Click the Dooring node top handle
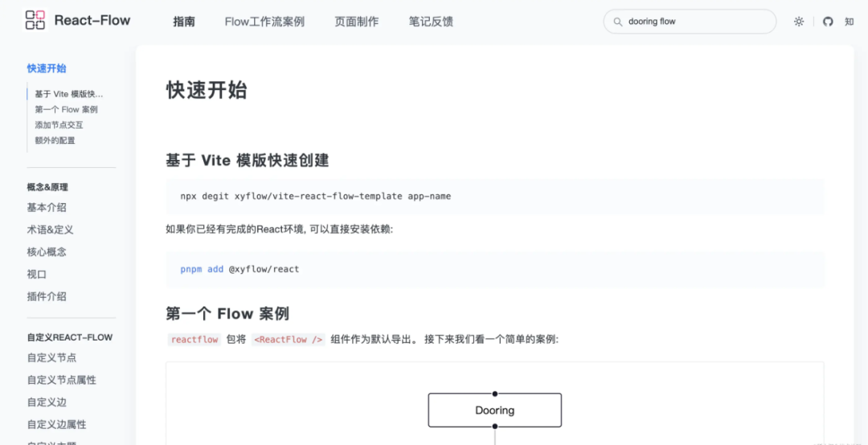 tap(495, 394)
